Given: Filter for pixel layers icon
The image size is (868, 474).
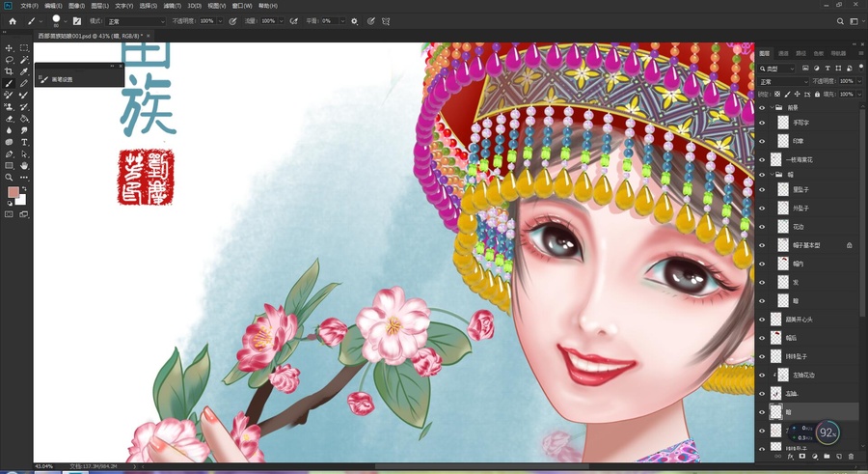Looking at the screenshot, I should pos(805,69).
